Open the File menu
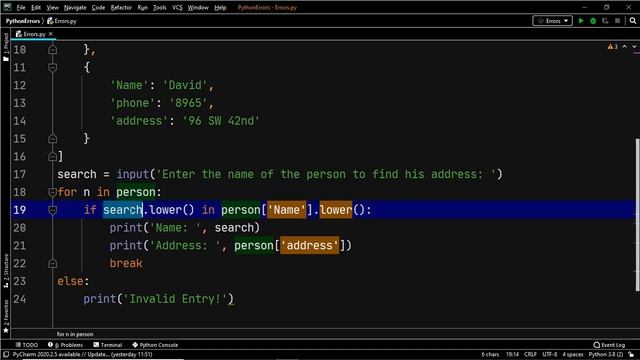This screenshot has width=640, height=360. (x=21, y=7)
